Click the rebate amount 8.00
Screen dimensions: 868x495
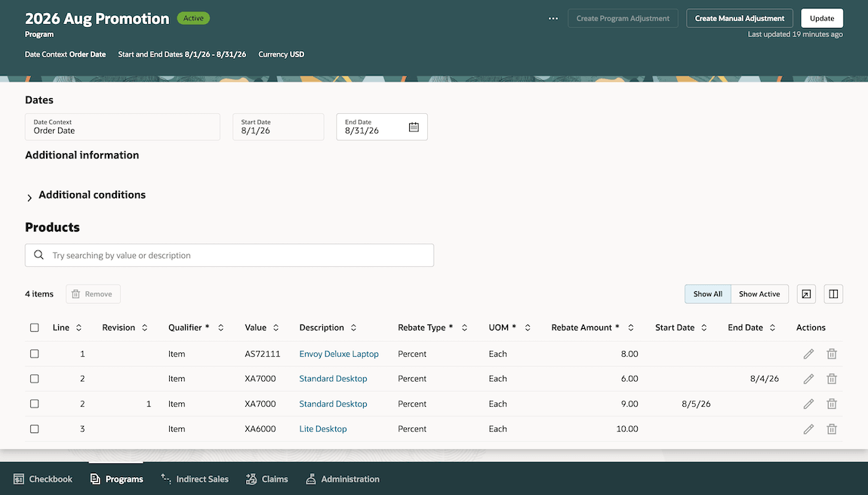pos(629,354)
